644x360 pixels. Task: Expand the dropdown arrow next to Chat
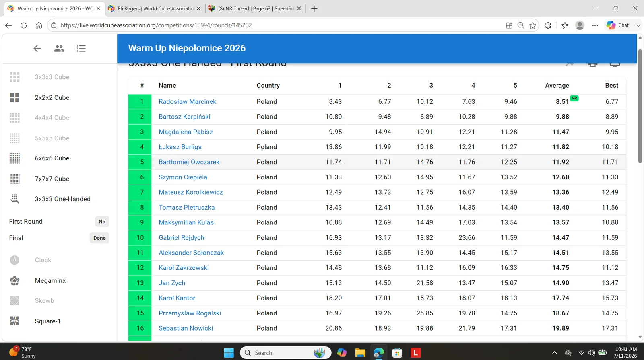click(638, 25)
